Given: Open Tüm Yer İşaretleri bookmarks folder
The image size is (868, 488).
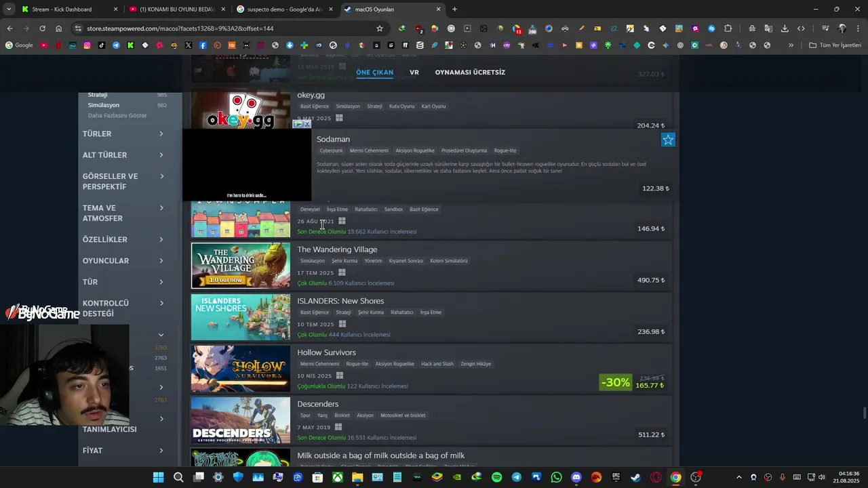Looking at the screenshot, I should [x=835, y=45].
